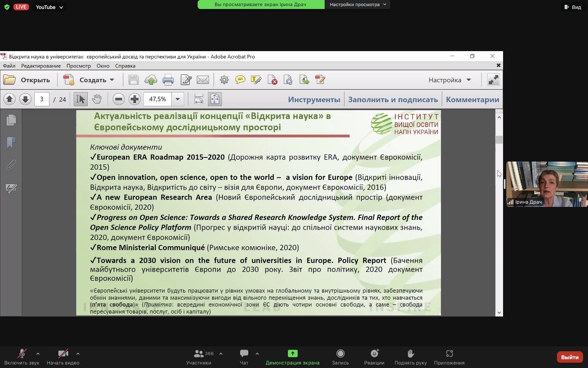
Task: Click the page number input field
Action: (x=42, y=99)
